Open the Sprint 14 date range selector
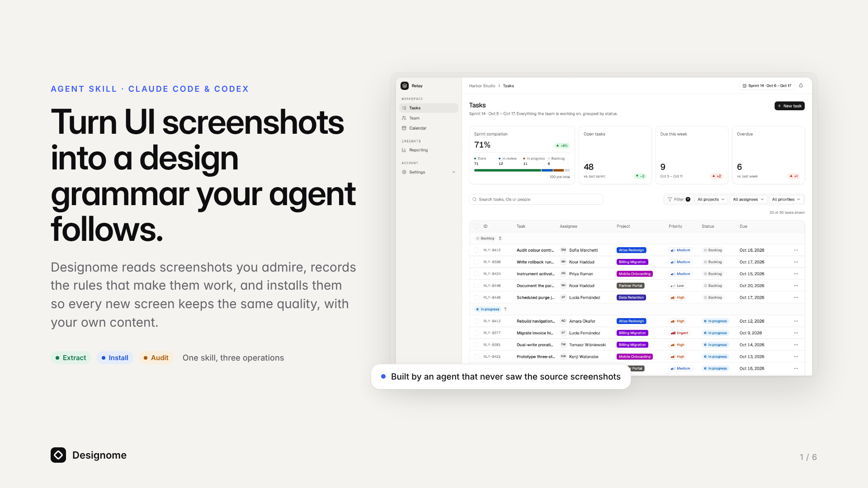The height and width of the screenshot is (488, 868). (x=767, y=86)
